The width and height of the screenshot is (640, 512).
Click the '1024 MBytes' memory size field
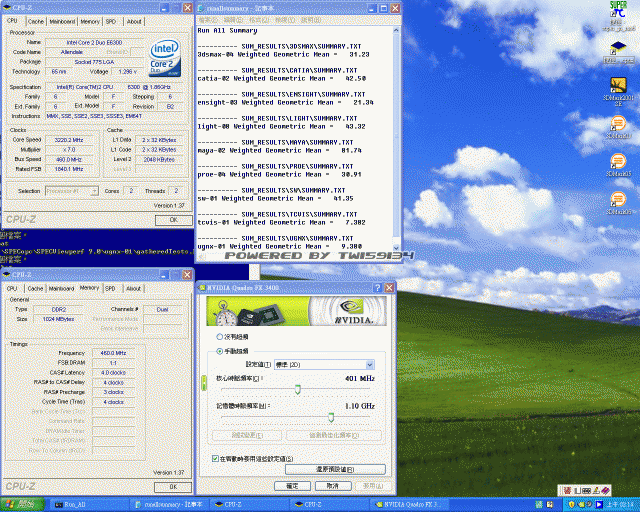tap(59, 319)
